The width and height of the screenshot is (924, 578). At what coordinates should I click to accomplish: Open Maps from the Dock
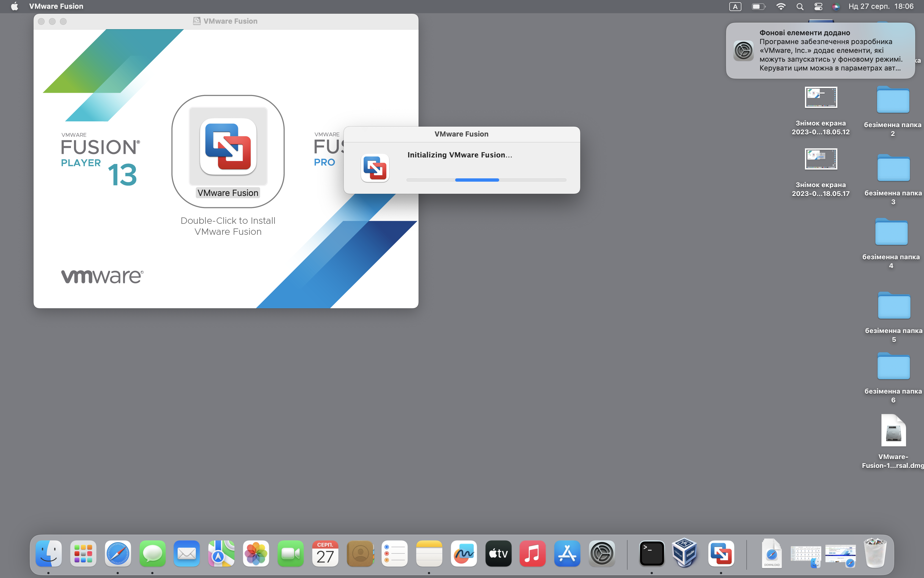pos(221,553)
